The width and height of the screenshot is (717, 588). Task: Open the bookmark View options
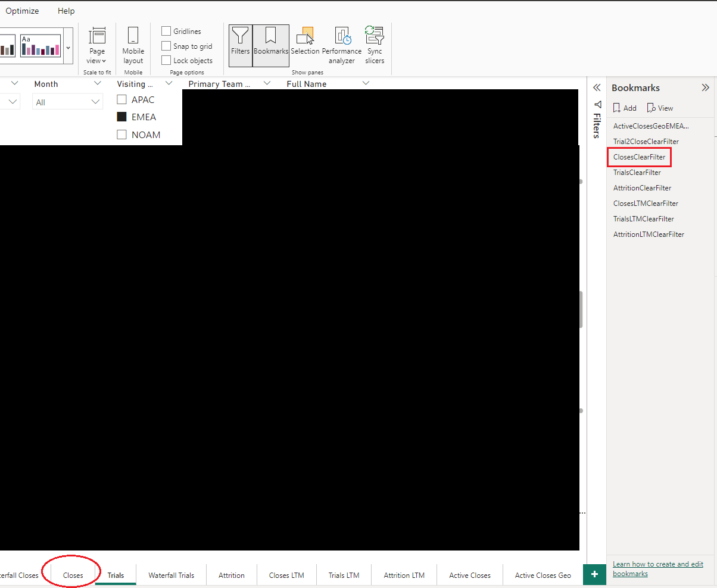tap(660, 108)
